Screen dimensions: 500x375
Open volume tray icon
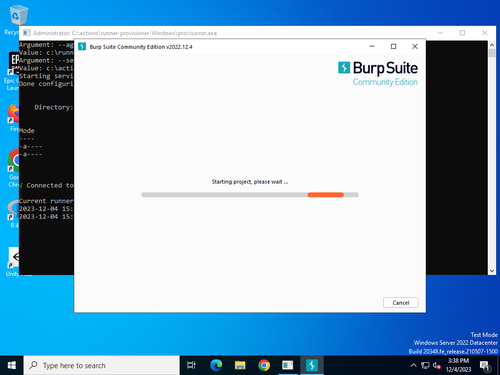pyautogui.click(x=436, y=366)
